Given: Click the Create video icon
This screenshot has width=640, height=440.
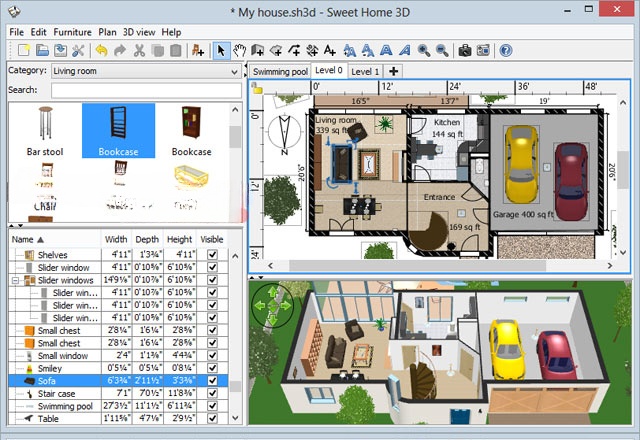Looking at the screenshot, I should (483, 51).
